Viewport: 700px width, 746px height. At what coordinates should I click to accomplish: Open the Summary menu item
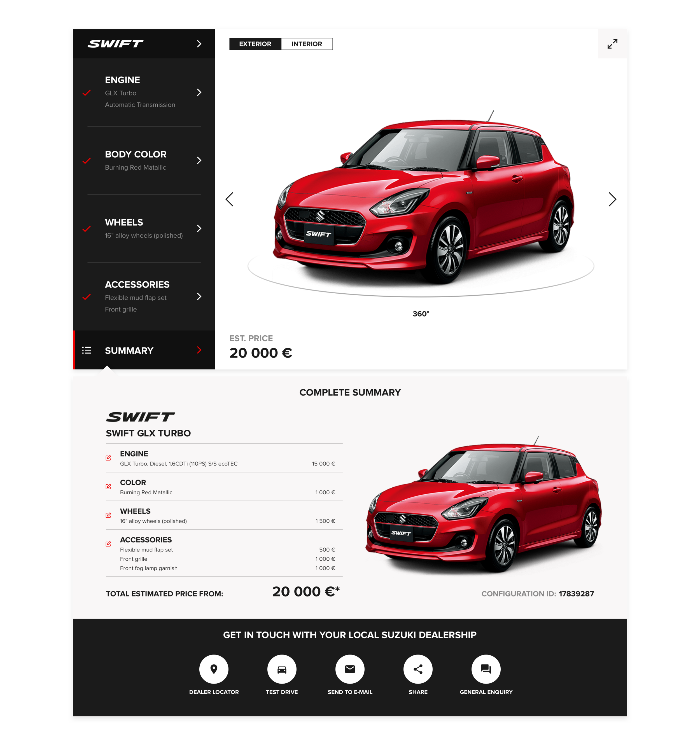129,350
